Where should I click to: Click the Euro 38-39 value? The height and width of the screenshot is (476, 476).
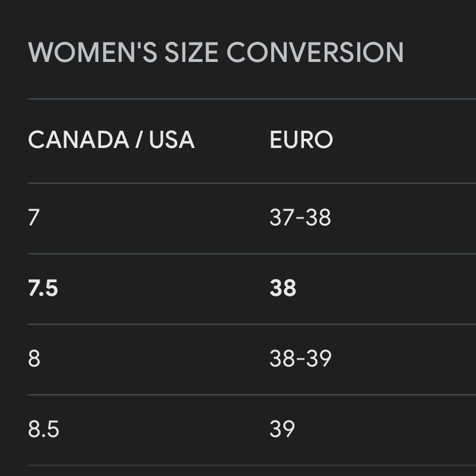click(301, 358)
